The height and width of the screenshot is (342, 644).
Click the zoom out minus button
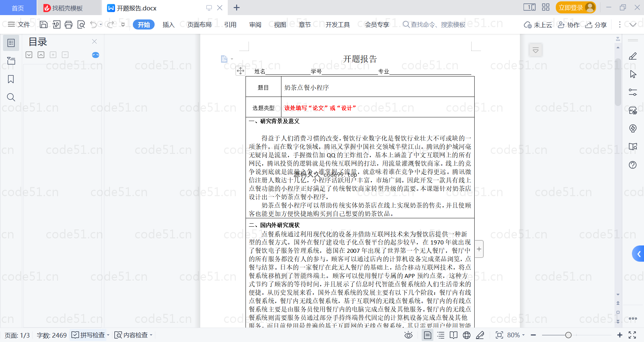[x=533, y=335]
